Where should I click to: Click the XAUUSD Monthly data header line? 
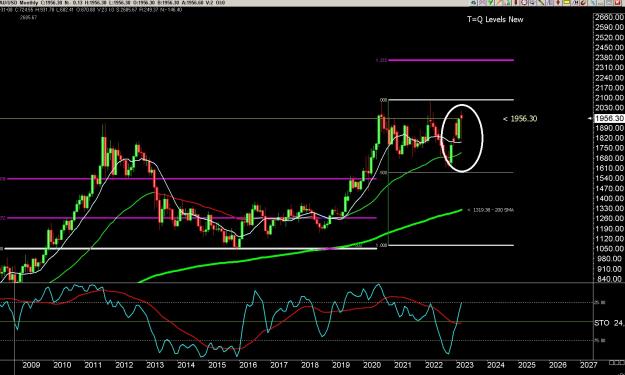click(x=112, y=3)
